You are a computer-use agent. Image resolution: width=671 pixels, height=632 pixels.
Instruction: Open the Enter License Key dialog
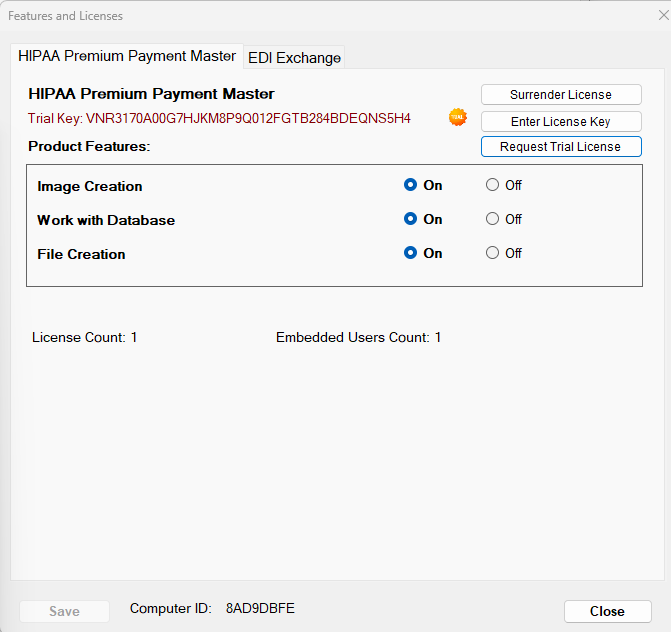click(x=561, y=122)
